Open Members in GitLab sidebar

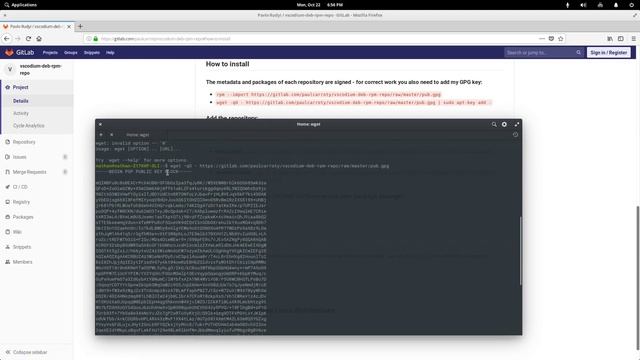pyautogui.click(x=22, y=262)
